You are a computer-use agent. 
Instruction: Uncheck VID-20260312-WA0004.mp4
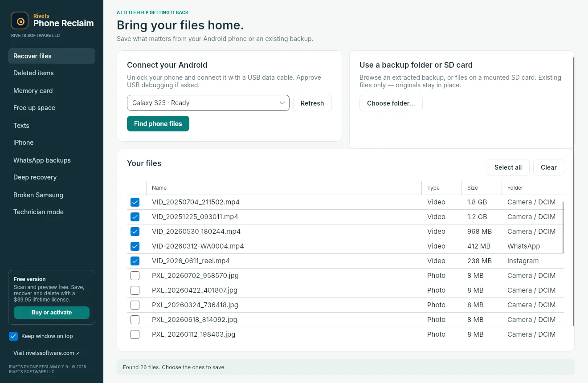135,246
